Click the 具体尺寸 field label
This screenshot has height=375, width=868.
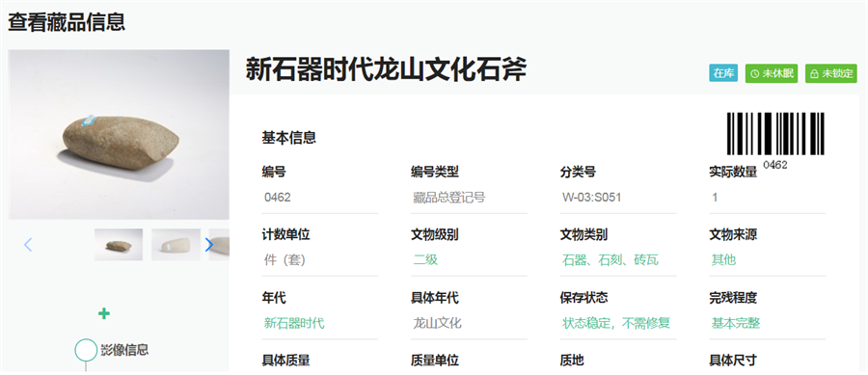tap(733, 361)
